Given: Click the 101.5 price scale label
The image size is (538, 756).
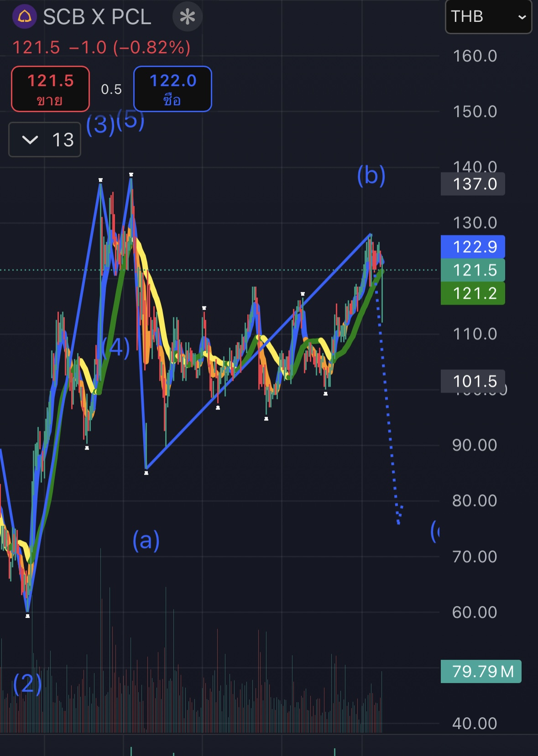Looking at the screenshot, I should pos(473,381).
